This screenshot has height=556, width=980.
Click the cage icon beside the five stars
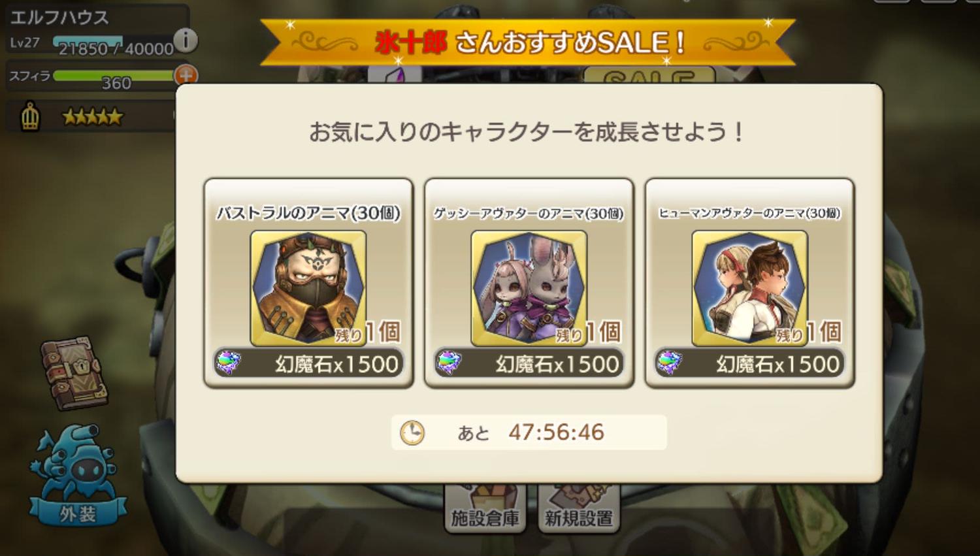[30, 117]
